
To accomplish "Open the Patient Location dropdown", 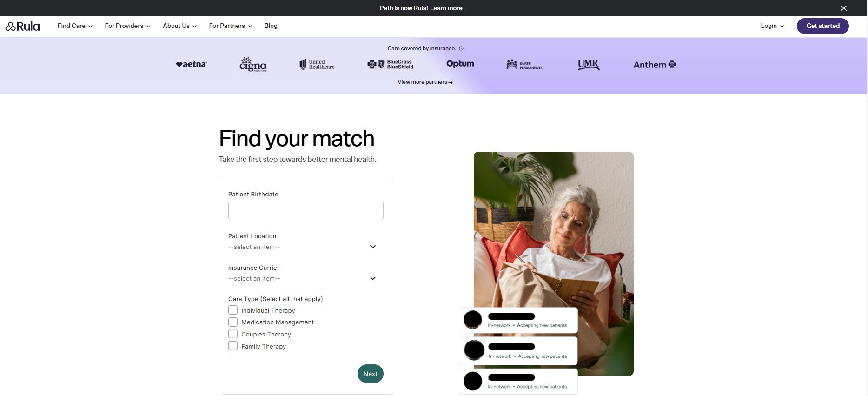I will pos(305,247).
